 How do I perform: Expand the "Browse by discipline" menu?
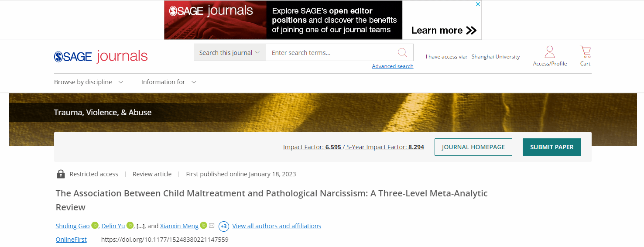pos(89,82)
